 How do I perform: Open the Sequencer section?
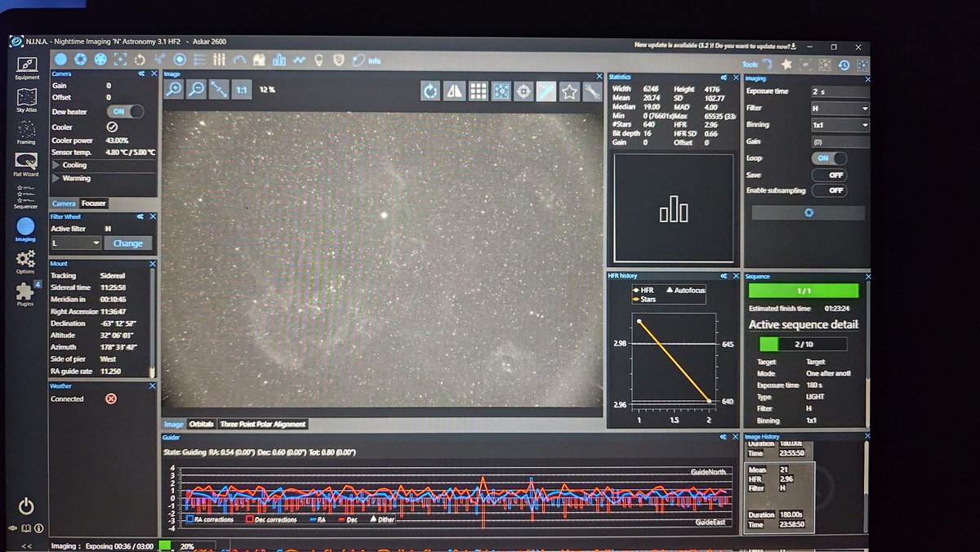(26, 197)
